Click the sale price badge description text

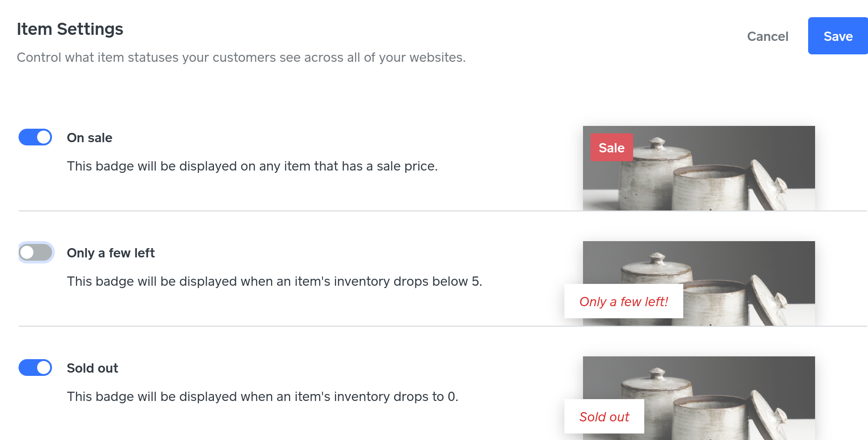point(252,166)
